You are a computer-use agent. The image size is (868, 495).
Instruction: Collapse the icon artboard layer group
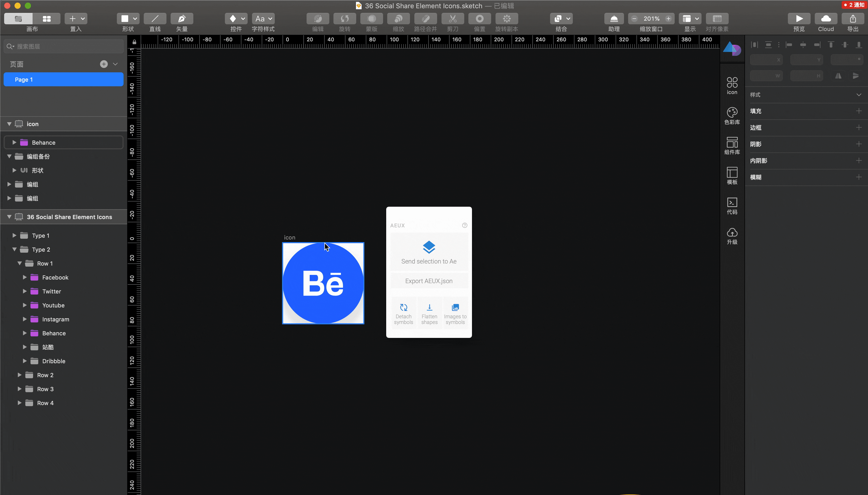click(x=9, y=124)
